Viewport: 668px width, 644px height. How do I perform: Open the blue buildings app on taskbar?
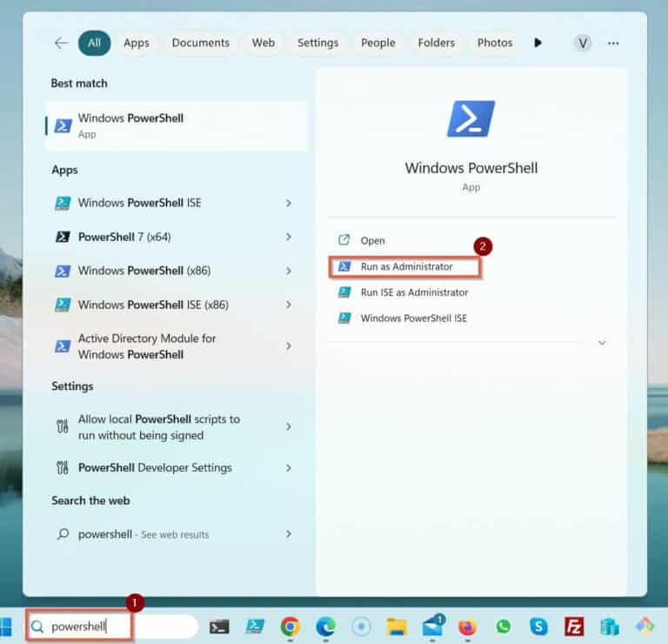(x=610, y=627)
